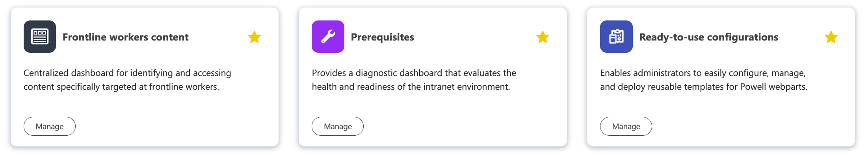Open Manage for Frontline workers content
Screen dimensions: 868x155
tap(50, 126)
